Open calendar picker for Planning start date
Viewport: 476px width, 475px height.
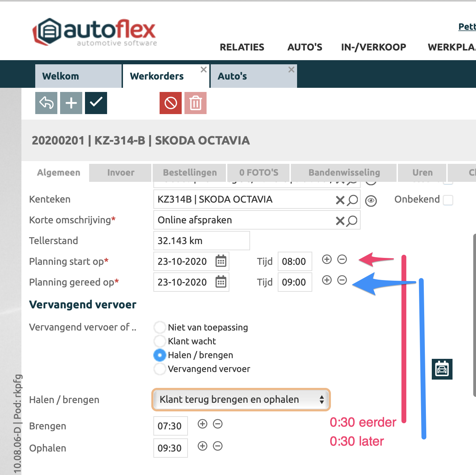pos(221,261)
